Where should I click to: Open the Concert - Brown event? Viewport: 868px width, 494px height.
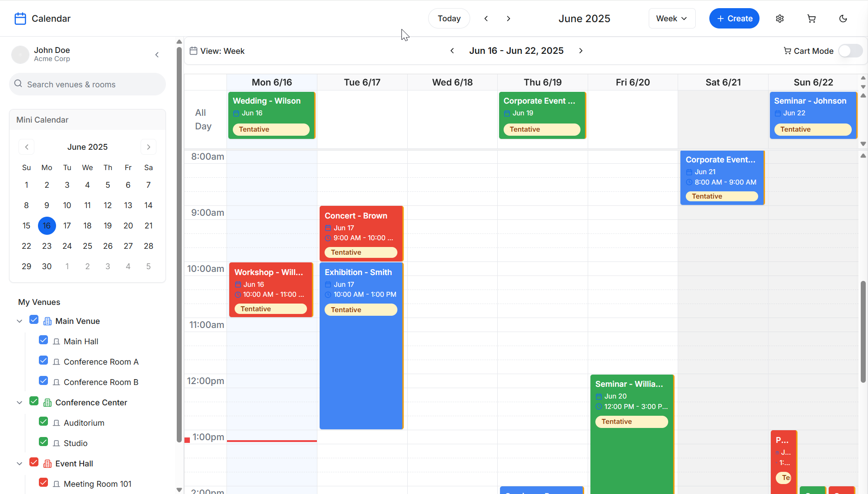coord(361,233)
